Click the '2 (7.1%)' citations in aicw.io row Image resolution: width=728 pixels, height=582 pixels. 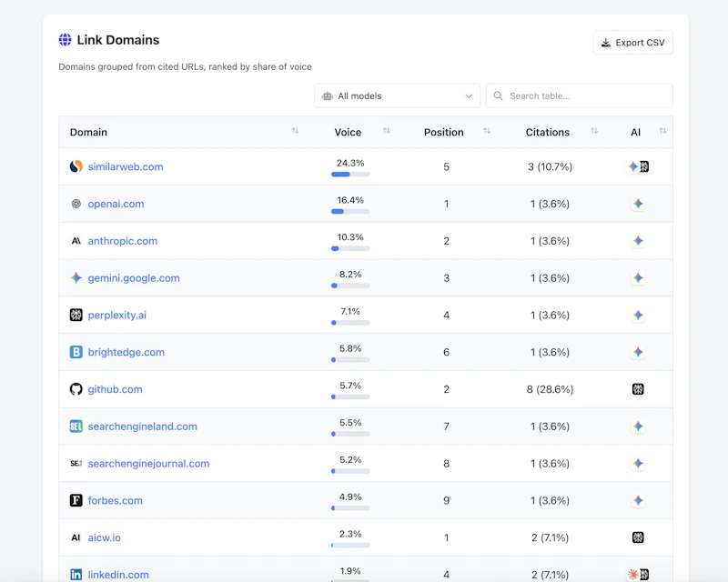point(550,538)
